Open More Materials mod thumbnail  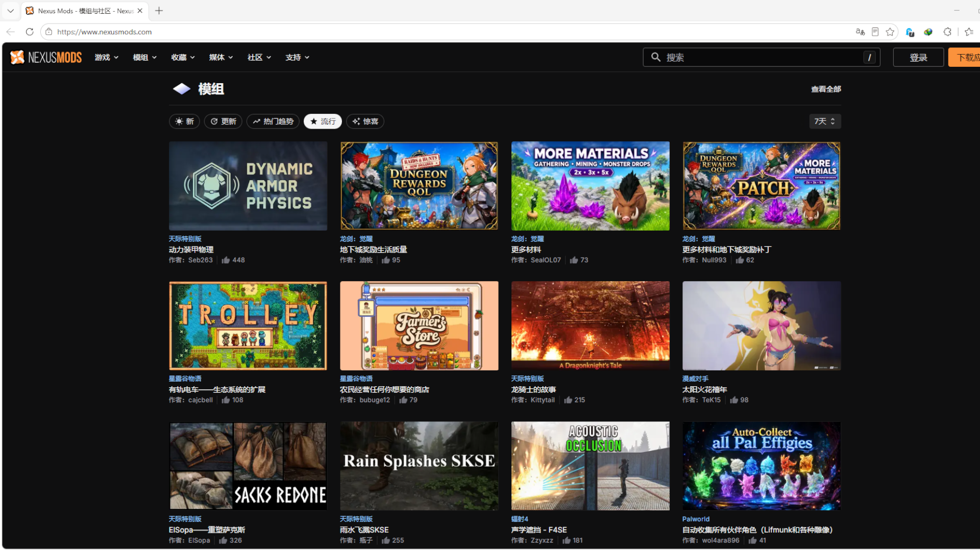591,186
